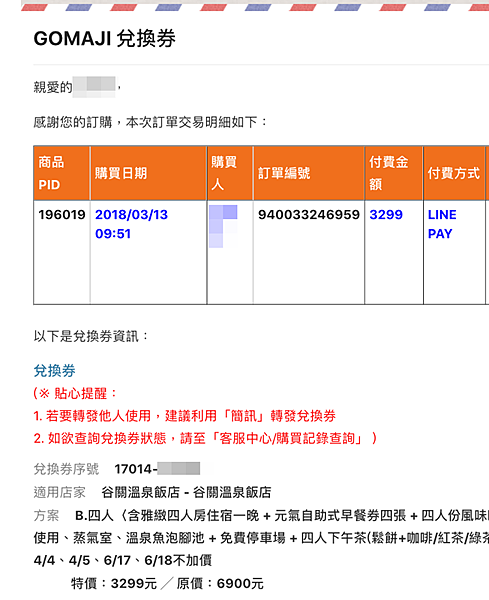
Task: Click the line 以下是兌換券資訊
Action: point(91,336)
